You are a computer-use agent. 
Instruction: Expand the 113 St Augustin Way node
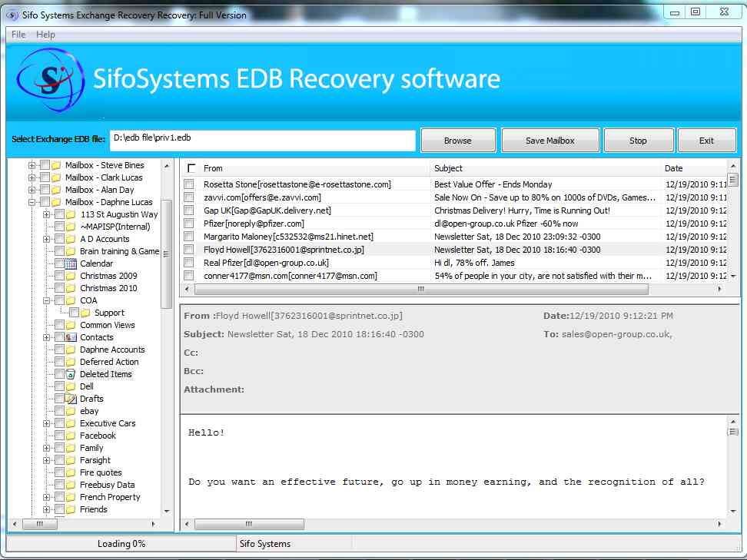[47, 214]
